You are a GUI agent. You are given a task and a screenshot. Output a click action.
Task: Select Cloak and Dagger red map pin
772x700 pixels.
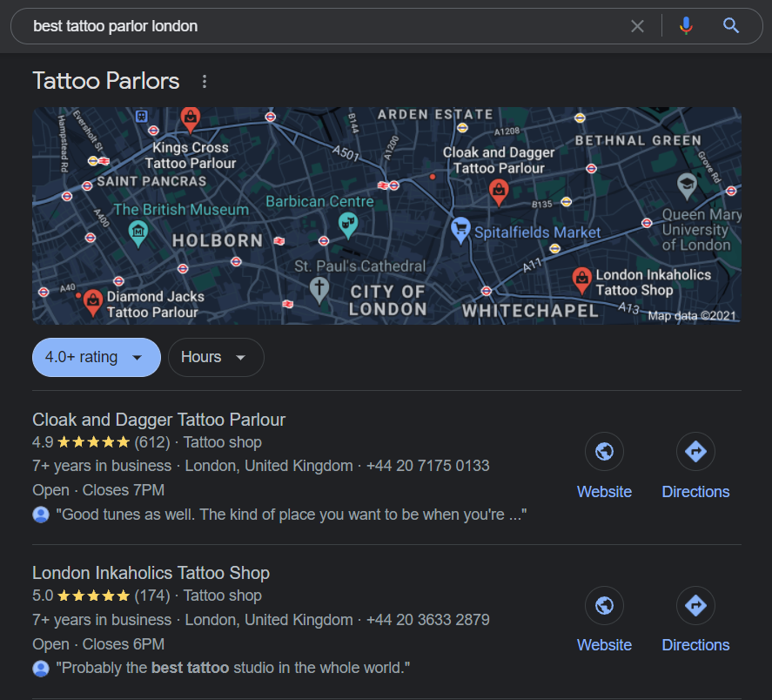click(499, 192)
